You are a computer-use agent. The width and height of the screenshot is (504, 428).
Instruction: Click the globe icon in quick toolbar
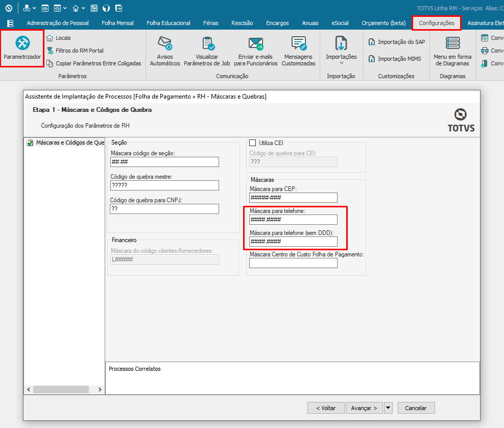pos(106,8)
